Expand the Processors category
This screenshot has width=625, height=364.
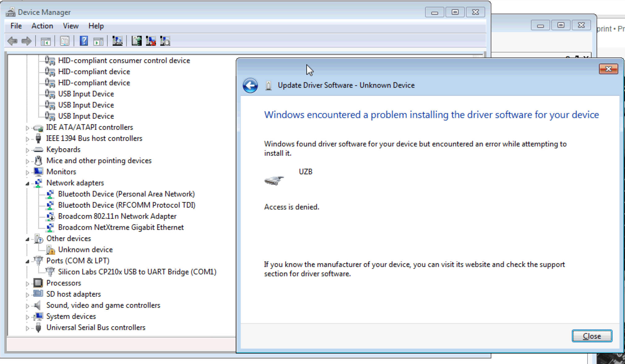click(27, 283)
